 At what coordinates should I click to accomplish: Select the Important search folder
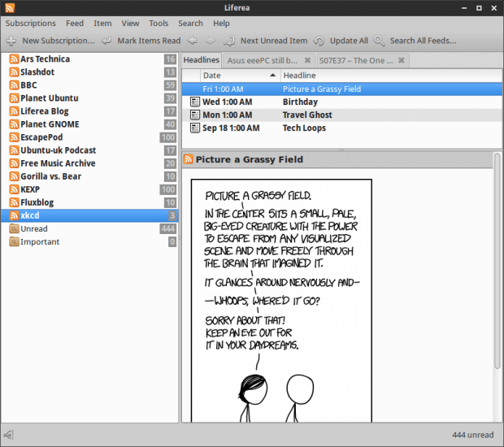point(89,241)
